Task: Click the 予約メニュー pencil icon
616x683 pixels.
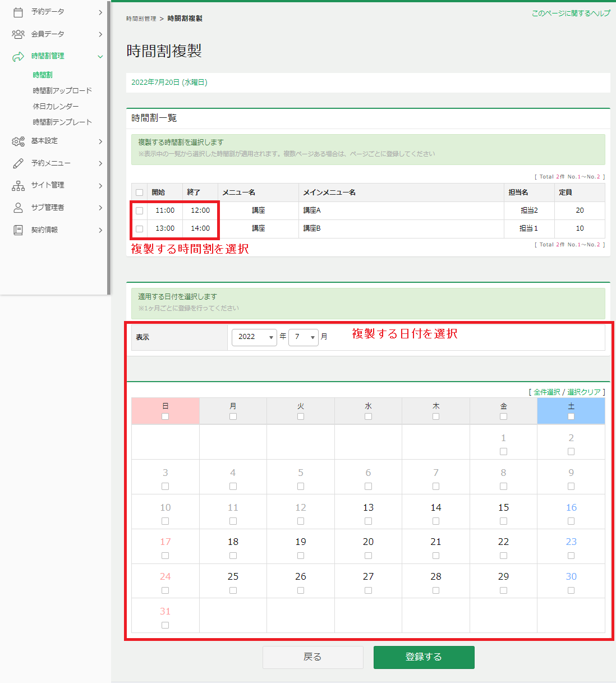Action: click(x=18, y=163)
